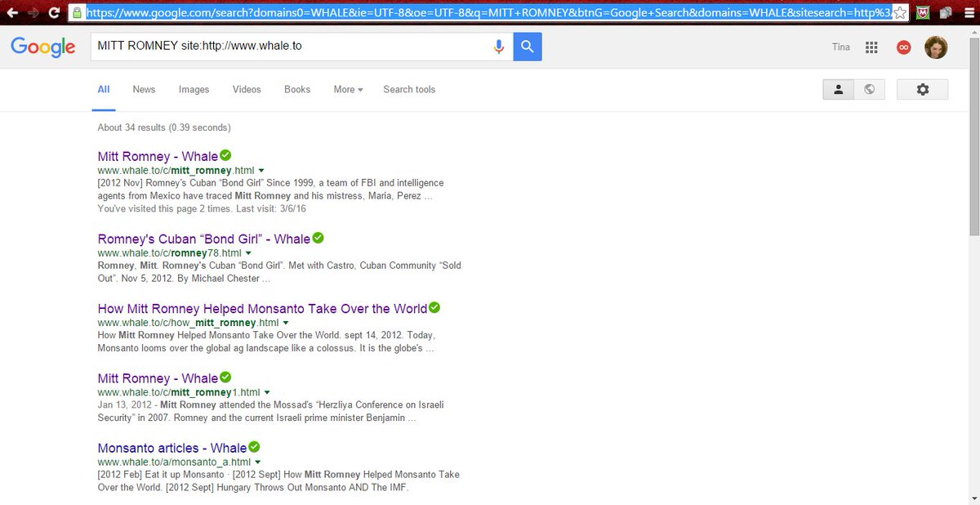The image size is (980, 505).
Task: Open dropdown arrow next to how_mitt_romney.html URL
Action: tap(285, 323)
